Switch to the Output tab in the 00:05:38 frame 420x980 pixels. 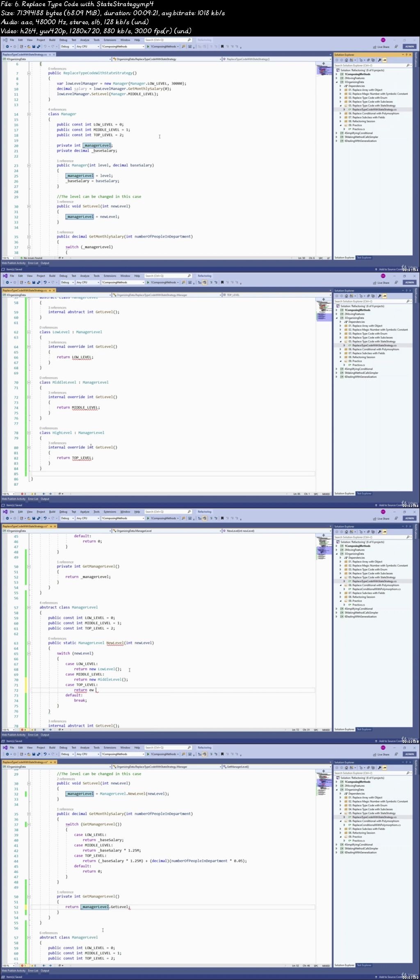click(x=45, y=735)
